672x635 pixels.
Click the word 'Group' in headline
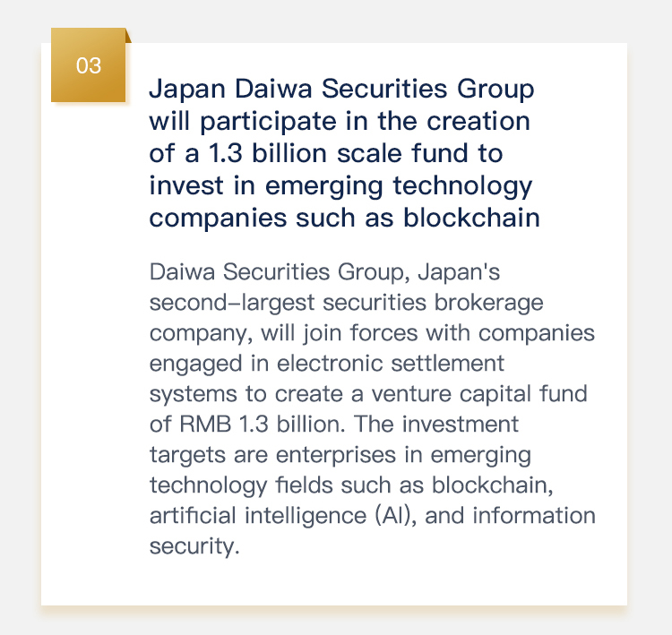(495, 90)
